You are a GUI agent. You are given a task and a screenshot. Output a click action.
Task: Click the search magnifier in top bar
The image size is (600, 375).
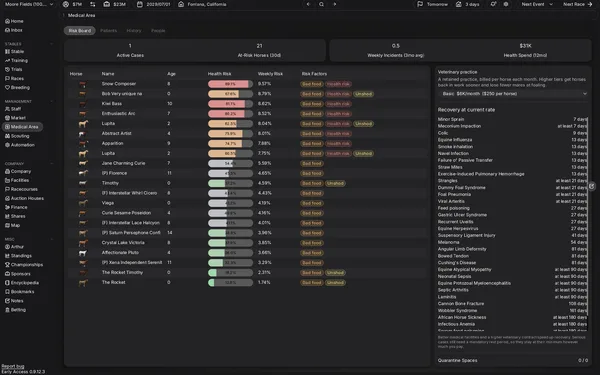(x=321, y=4)
